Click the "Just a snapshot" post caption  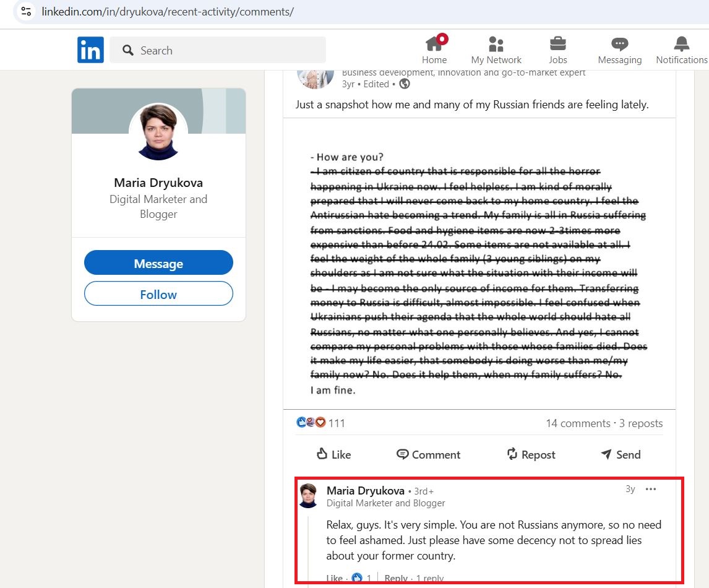(x=472, y=105)
